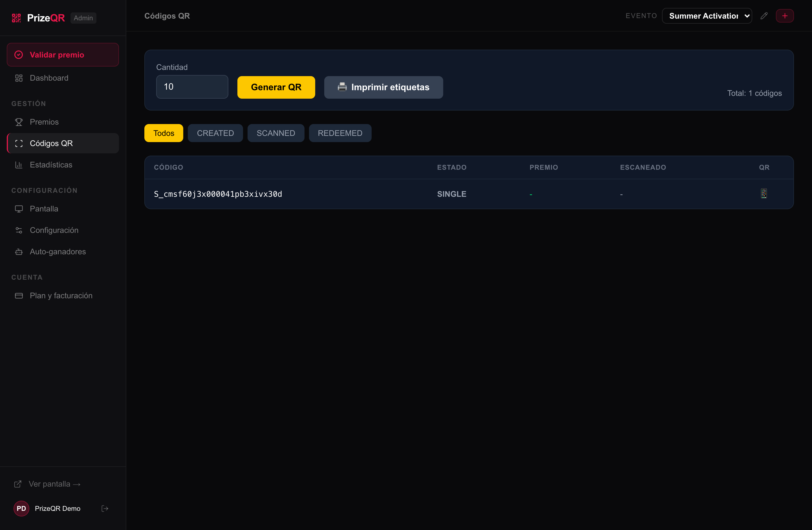Click the Configuración sliders icon
The width and height of the screenshot is (812, 530).
tap(19, 230)
